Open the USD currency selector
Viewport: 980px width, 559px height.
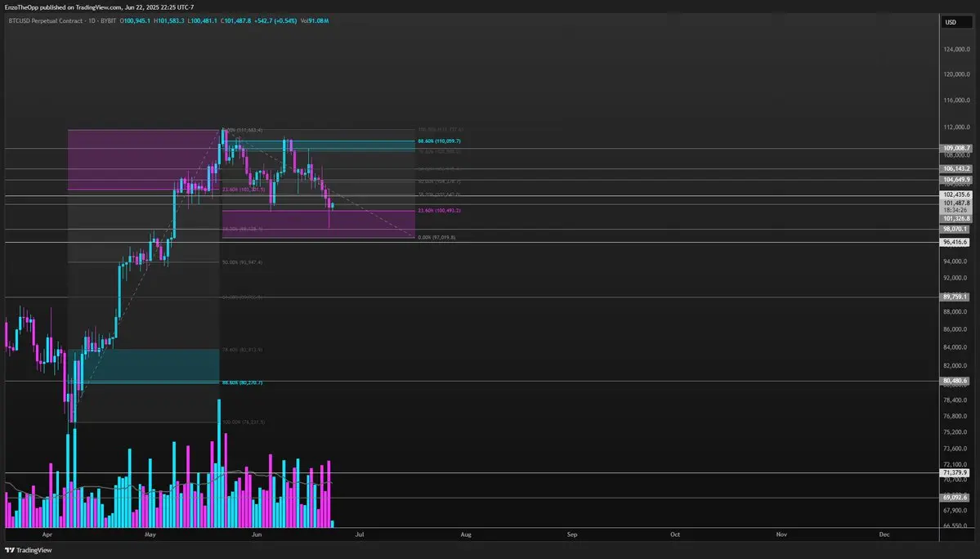coord(956,22)
